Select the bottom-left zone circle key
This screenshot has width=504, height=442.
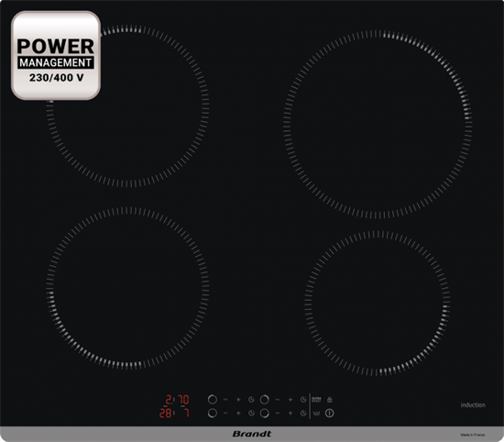click(x=213, y=413)
